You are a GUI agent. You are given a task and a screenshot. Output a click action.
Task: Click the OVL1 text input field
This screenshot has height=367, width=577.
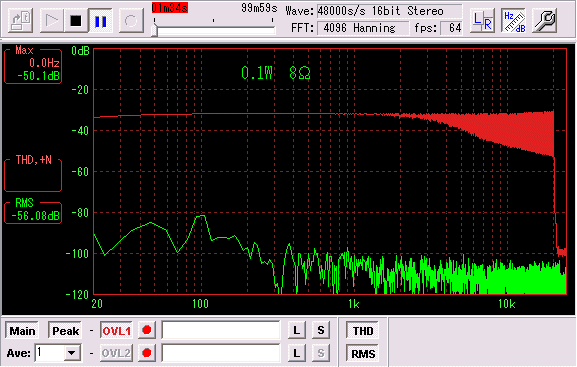221,330
